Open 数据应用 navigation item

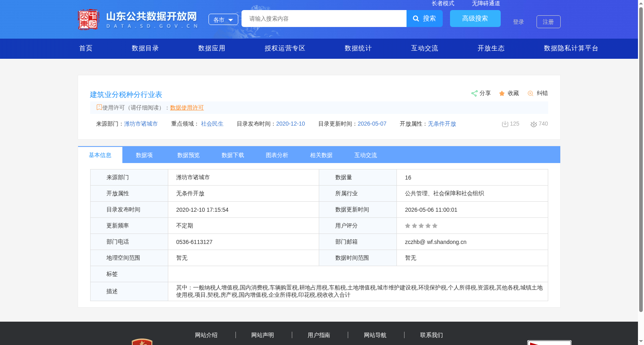pyautogui.click(x=212, y=48)
